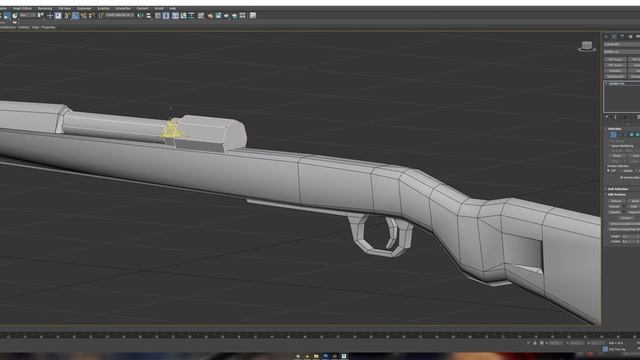Open Render Setup teapot icon
The image size is (640, 360).
click(x=210, y=16)
